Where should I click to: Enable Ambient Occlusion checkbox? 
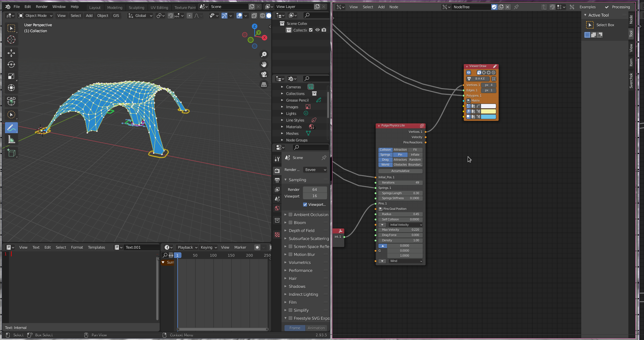pos(290,215)
